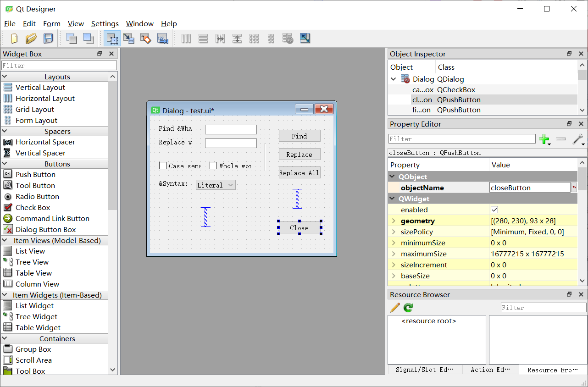Click the Replace All button in dialog
The height and width of the screenshot is (387, 588).
[300, 173]
